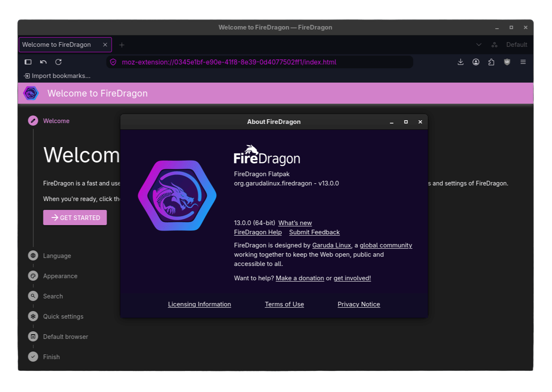Click the FireDragon logo in the pink header
This screenshot has width=552, height=392.
point(31,93)
